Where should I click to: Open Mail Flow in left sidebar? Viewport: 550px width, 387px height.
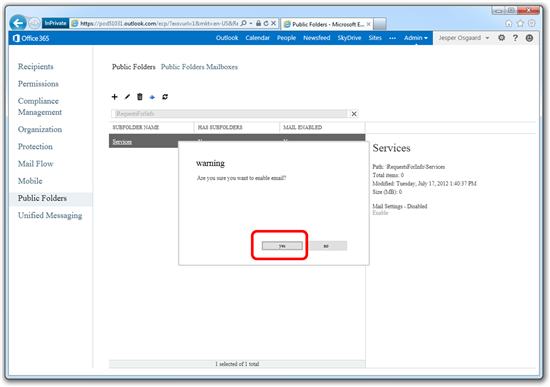pos(35,164)
